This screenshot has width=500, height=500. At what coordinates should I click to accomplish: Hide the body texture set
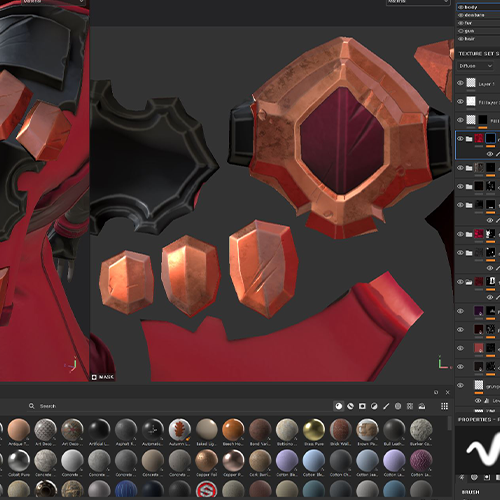pos(461,7)
